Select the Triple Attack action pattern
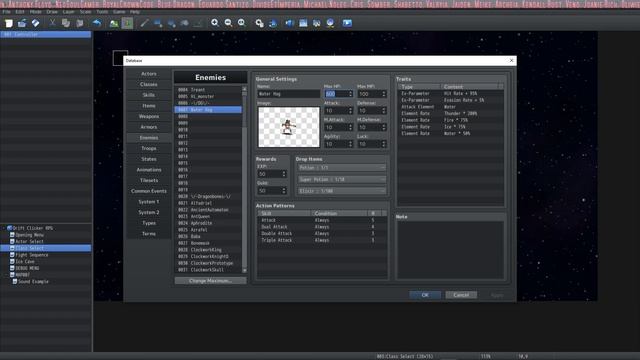640x360 pixels. 322,240
